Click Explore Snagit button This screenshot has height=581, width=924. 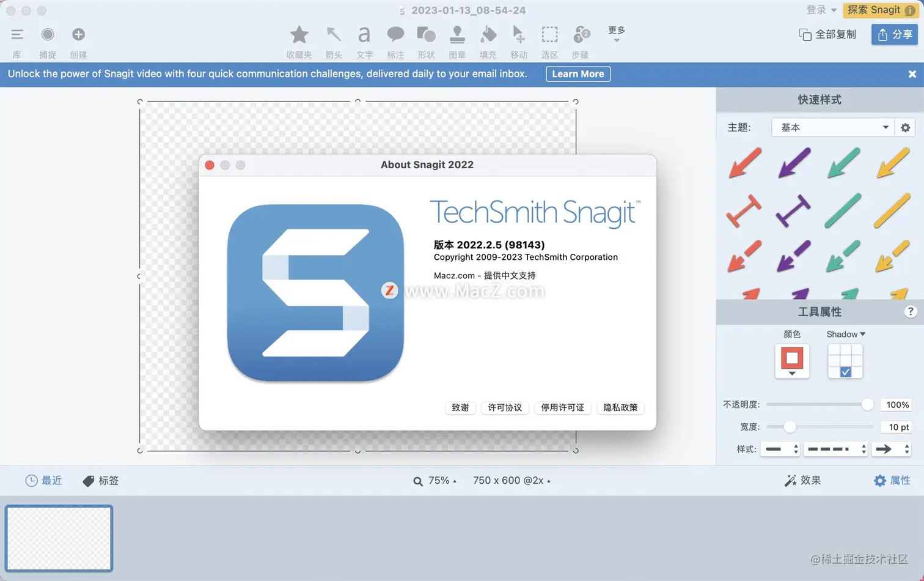[881, 10]
